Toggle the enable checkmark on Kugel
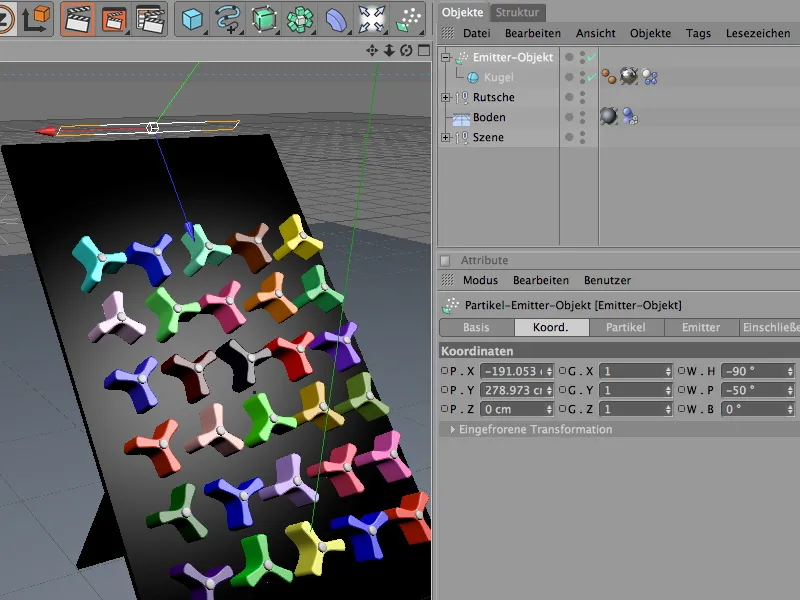 point(591,77)
